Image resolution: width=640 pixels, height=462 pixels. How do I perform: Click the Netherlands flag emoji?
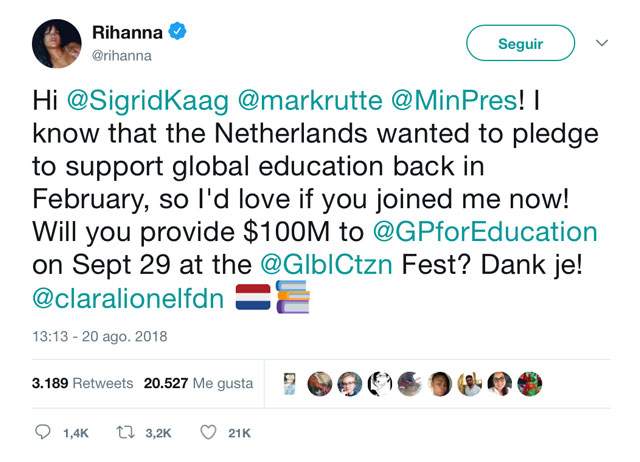click(x=253, y=297)
